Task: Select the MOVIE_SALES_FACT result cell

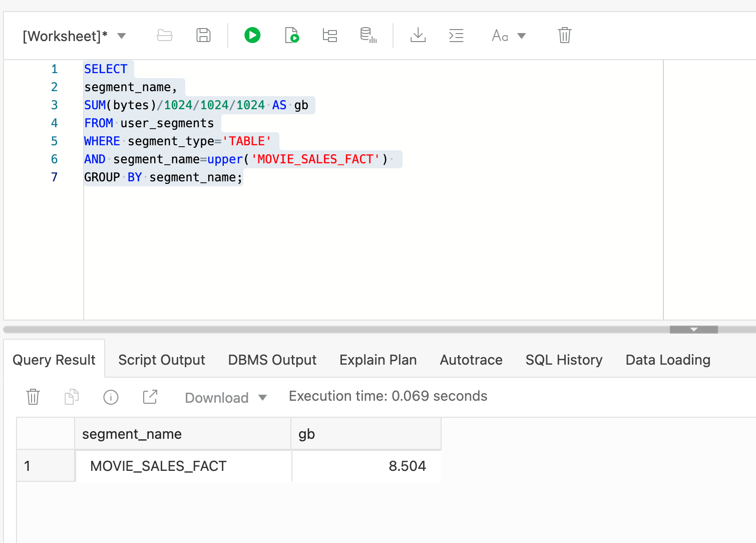Action: pyautogui.click(x=158, y=466)
